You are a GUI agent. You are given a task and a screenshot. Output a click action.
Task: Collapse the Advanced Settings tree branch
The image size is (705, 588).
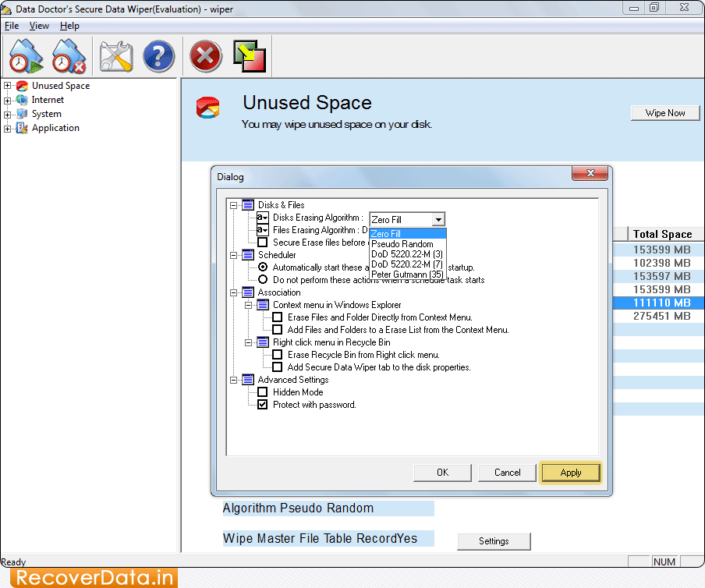(232, 380)
